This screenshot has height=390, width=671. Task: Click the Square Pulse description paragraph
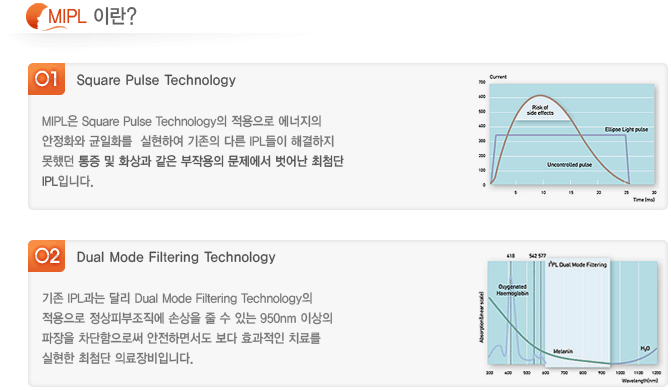click(193, 151)
